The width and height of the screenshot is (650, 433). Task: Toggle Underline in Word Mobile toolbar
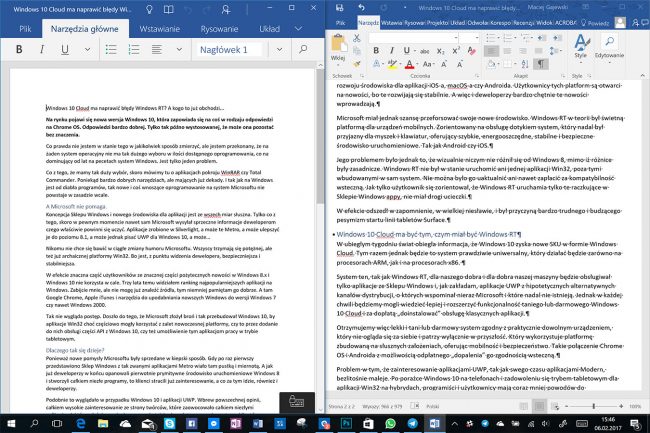point(65,50)
